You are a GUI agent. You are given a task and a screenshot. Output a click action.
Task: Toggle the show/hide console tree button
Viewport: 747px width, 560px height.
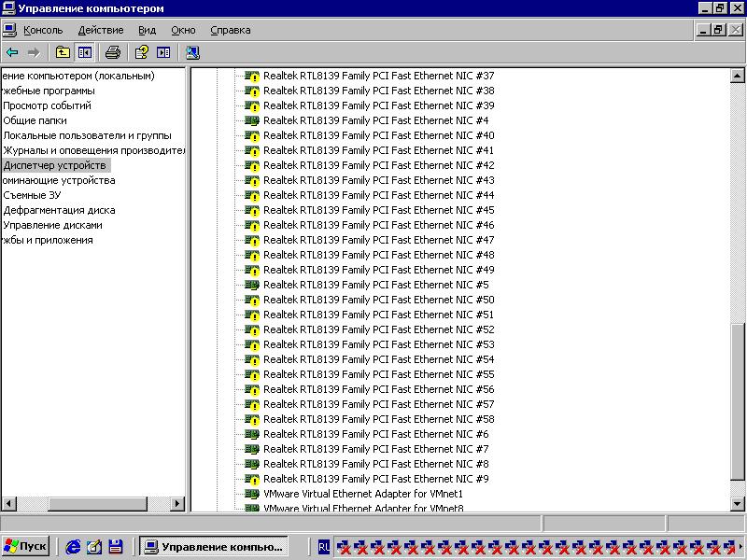[84, 52]
